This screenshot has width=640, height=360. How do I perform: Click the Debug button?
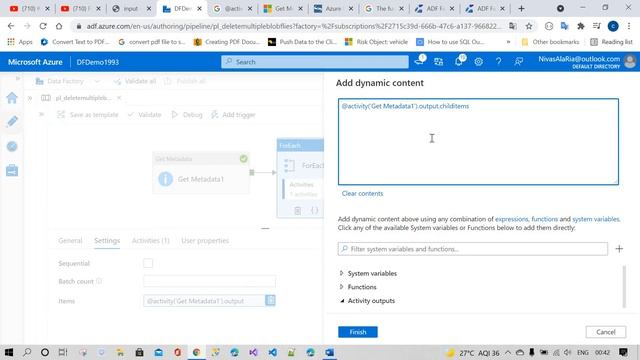click(187, 115)
